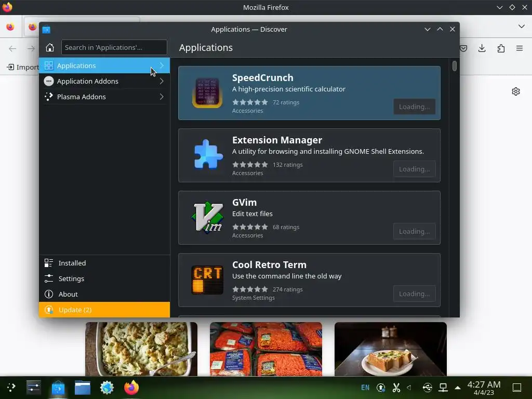Open the Installed apps page

[104, 263]
